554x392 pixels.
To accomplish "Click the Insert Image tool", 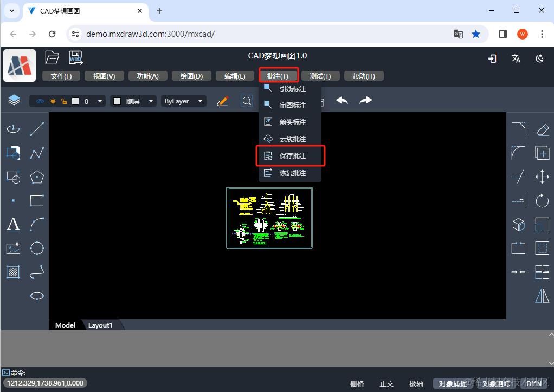I will 14,249.
